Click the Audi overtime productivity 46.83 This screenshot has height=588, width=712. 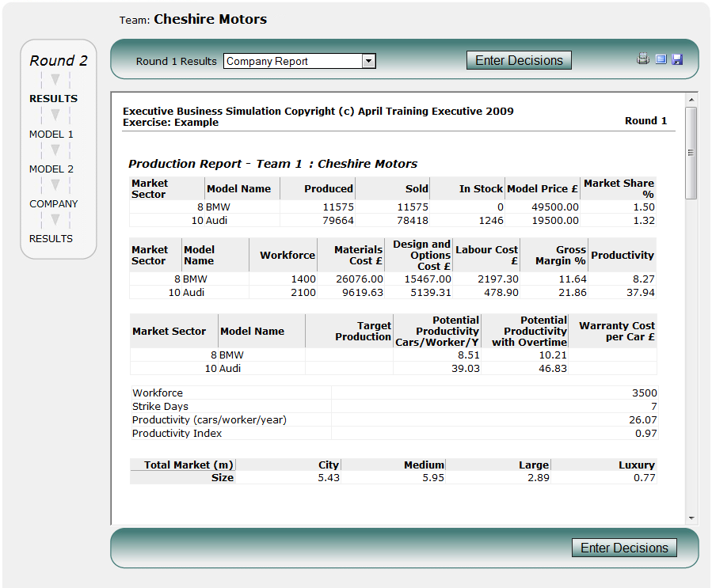tap(553, 369)
